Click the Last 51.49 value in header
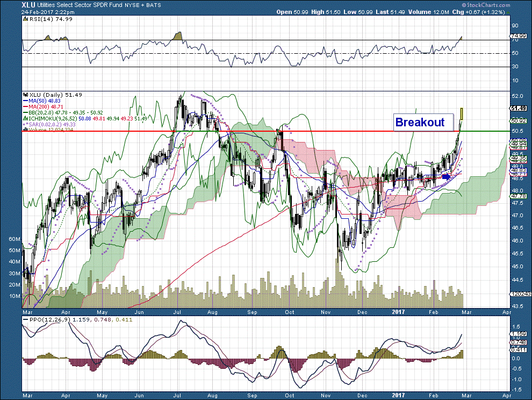 tap(390, 12)
